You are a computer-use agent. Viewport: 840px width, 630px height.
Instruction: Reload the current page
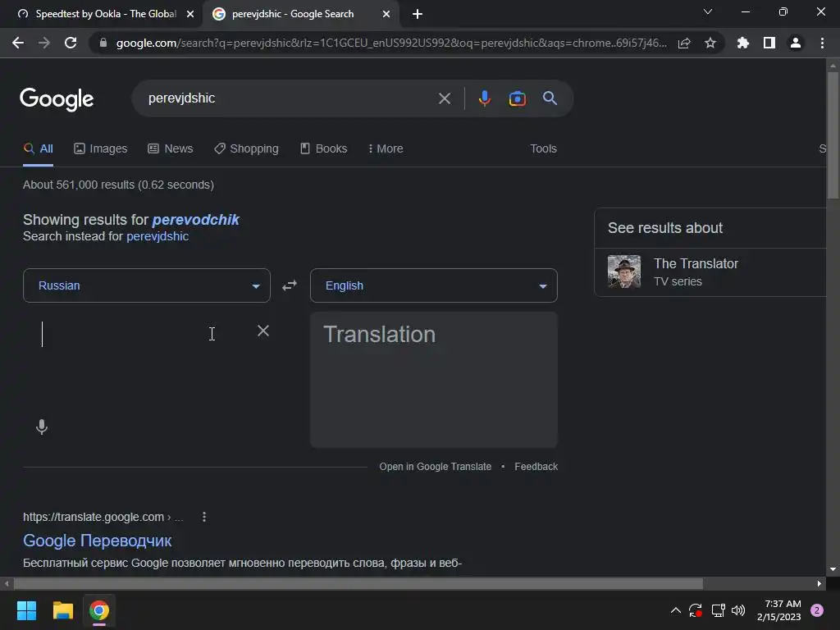tap(71, 43)
